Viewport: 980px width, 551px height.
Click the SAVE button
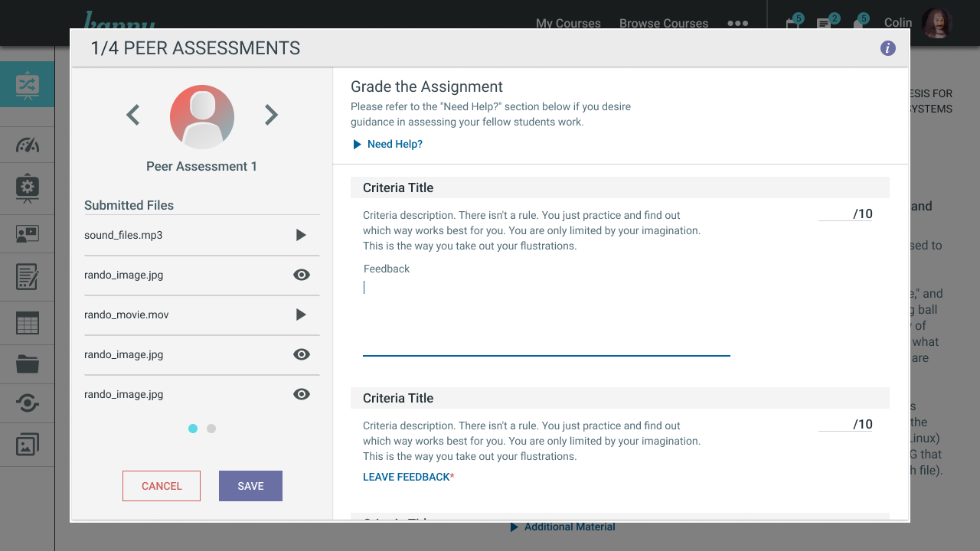tap(250, 486)
